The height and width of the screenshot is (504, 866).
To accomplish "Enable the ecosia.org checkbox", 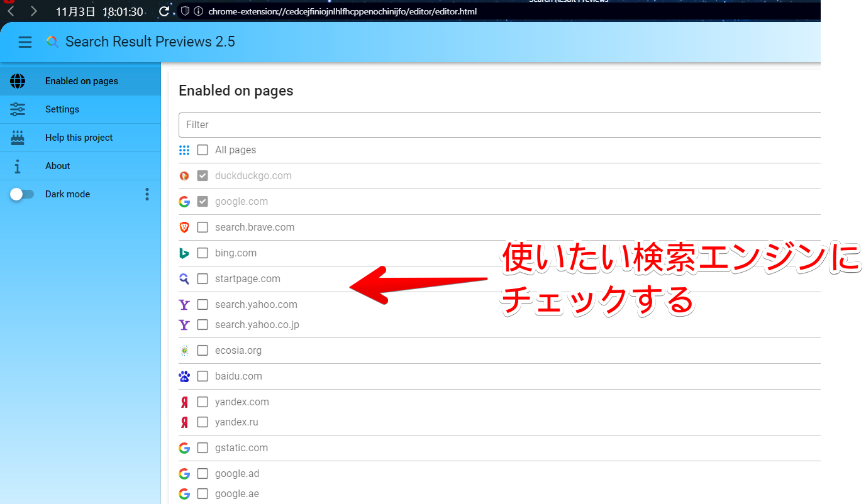I will pos(203,351).
